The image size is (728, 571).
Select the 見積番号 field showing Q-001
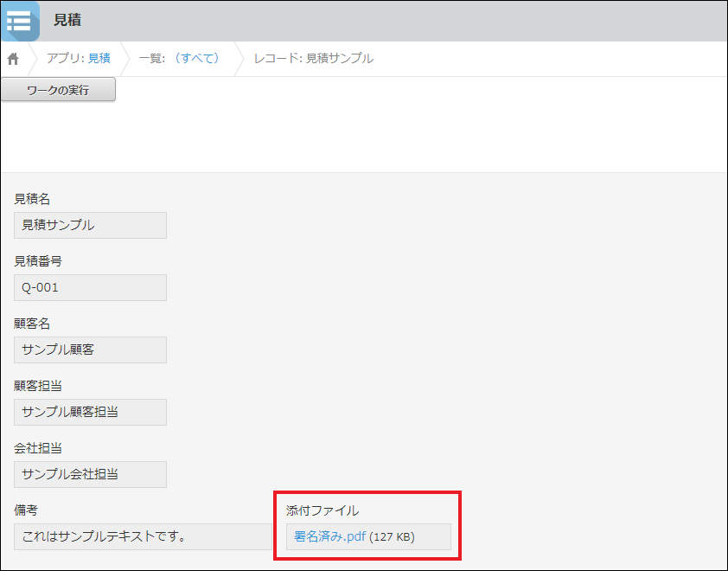click(90, 287)
